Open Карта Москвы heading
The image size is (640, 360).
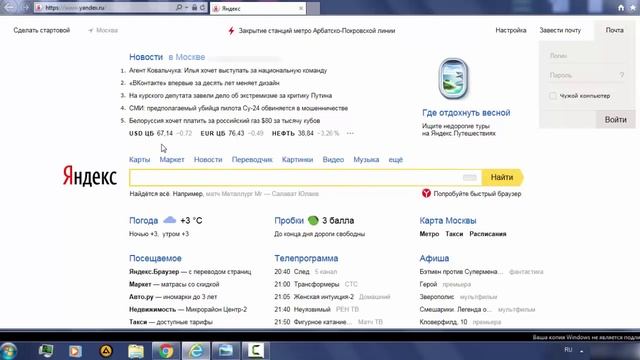[x=448, y=221]
